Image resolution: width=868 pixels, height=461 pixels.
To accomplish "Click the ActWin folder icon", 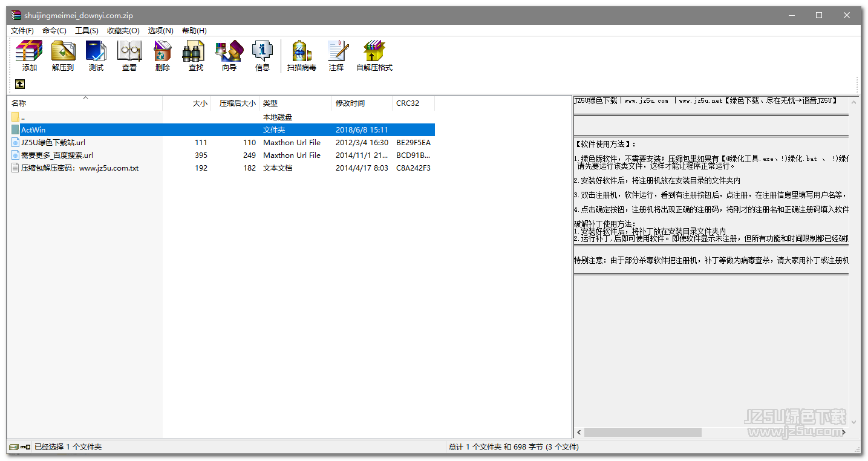I will coord(15,130).
